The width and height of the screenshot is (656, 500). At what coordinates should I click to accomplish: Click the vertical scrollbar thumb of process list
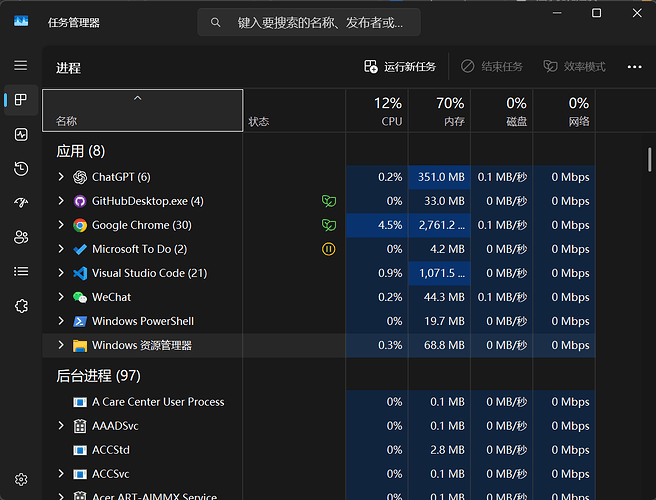pos(649,159)
